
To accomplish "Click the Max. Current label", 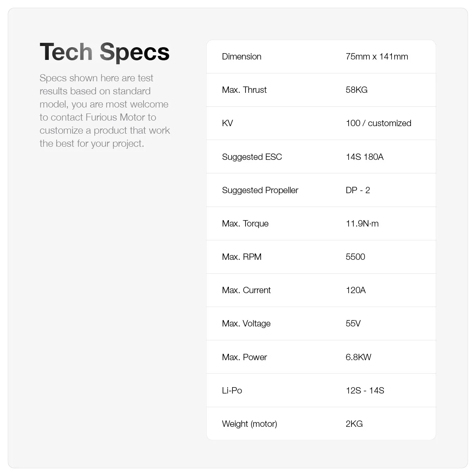I will pos(246,290).
